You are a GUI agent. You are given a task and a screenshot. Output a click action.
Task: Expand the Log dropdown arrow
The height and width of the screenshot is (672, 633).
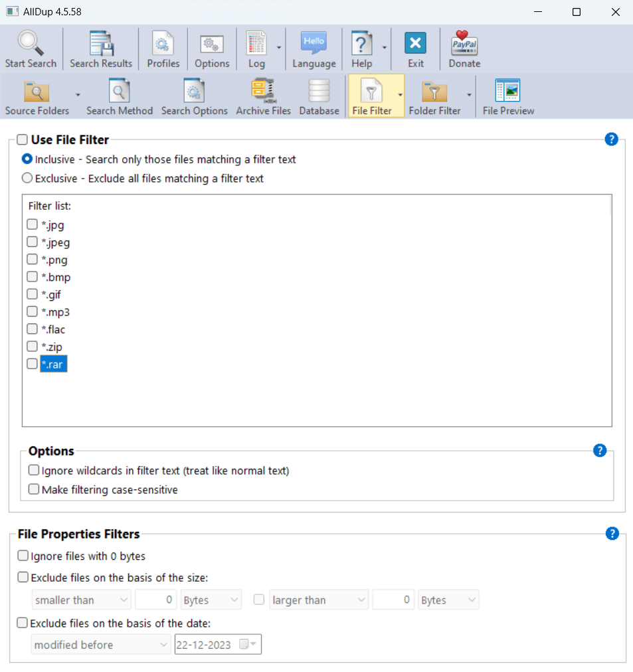[279, 48]
